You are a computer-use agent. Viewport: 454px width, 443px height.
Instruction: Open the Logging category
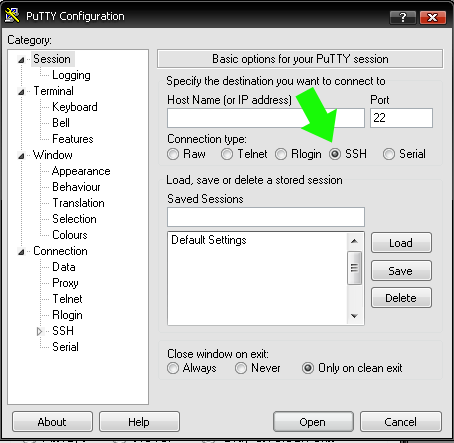click(x=71, y=75)
